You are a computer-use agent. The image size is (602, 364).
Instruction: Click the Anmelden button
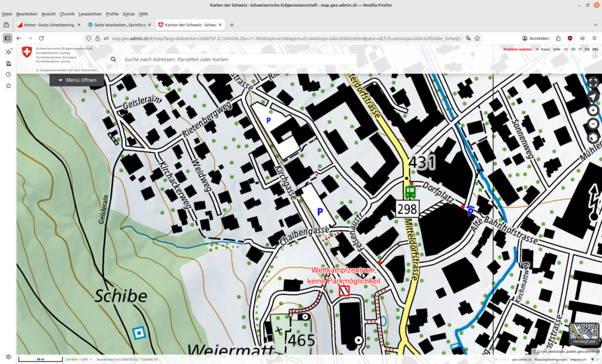coord(536,38)
